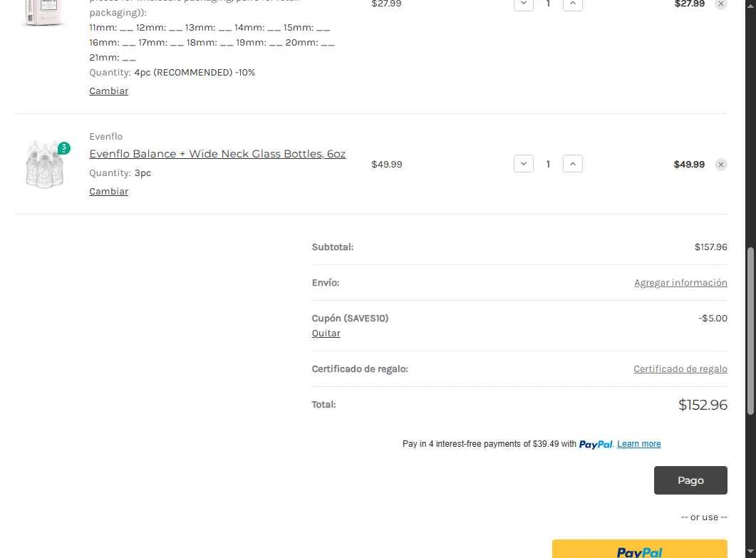Open Certificado de regalo link
The image size is (756, 558).
[x=680, y=369]
